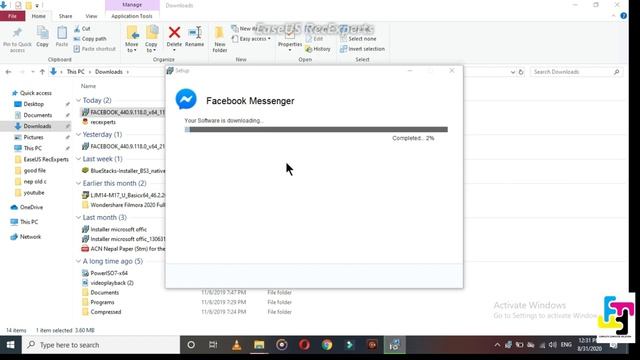Open File Explorer from taskbar

[259, 345]
